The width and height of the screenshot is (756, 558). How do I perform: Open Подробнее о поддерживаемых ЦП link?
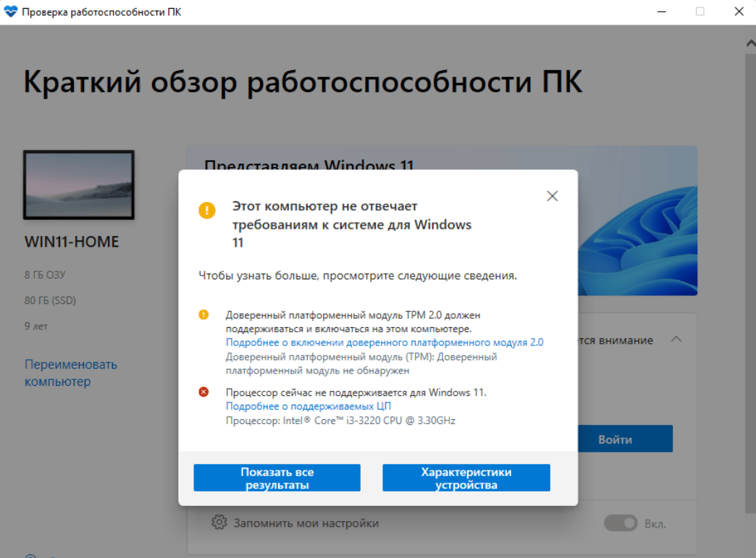point(308,406)
